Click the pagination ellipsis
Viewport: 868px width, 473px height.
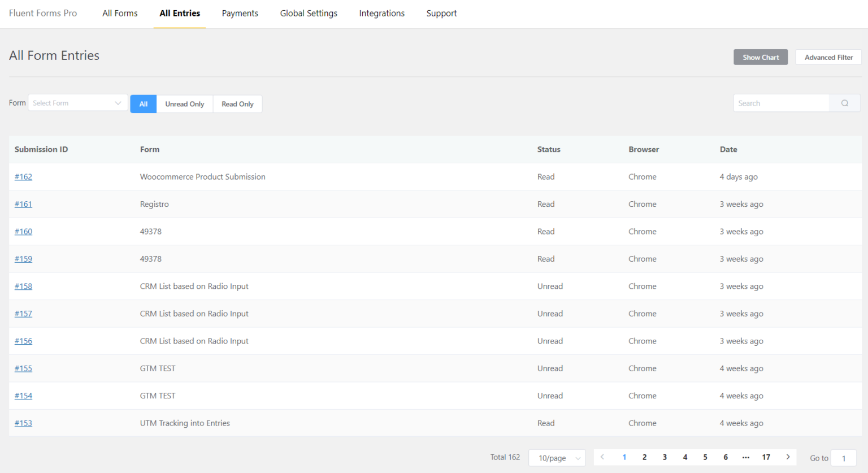pyautogui.click(x=745, y=457)
